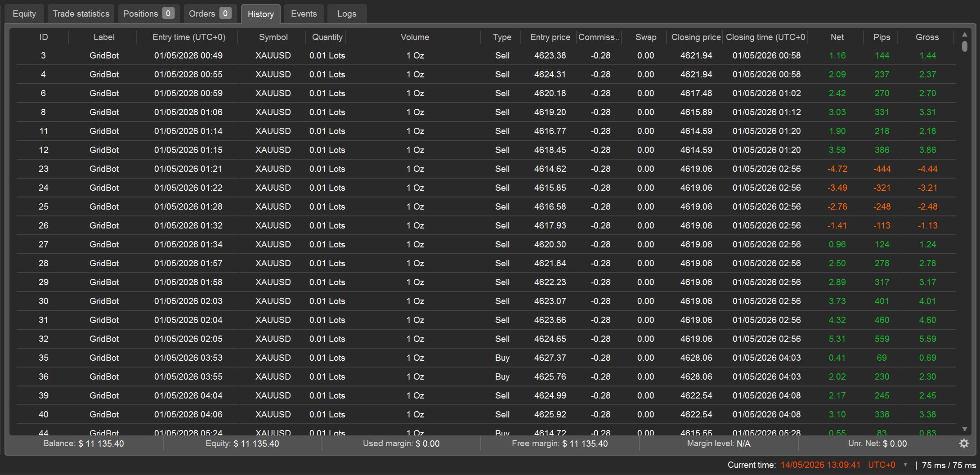Viewport: 980px width, 475px height.
Task: Select the trade row with ID 11
Action: 486,131
